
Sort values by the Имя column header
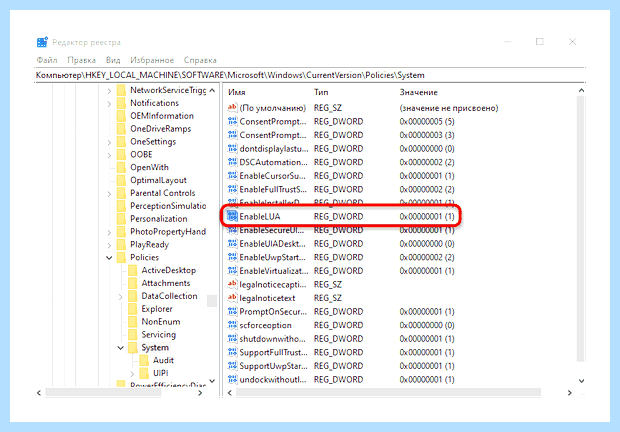[x=236, y=92]
